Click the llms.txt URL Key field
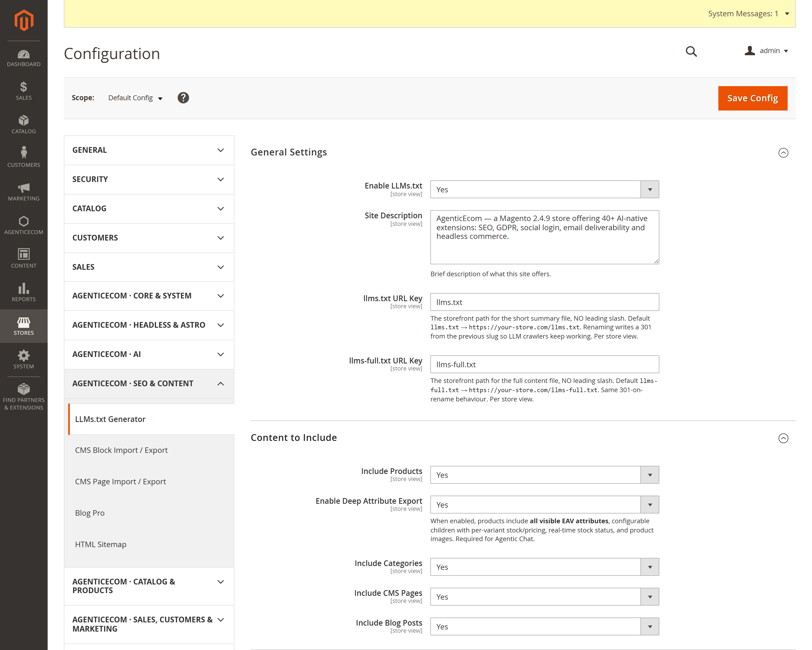Image resolution: width=812 pixels, height=650 pixels. coord(545,302)
